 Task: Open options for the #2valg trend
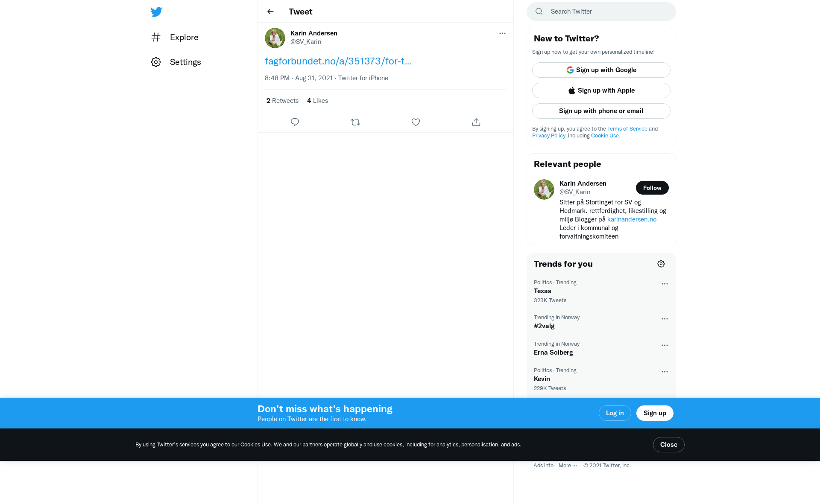(665, 319)
